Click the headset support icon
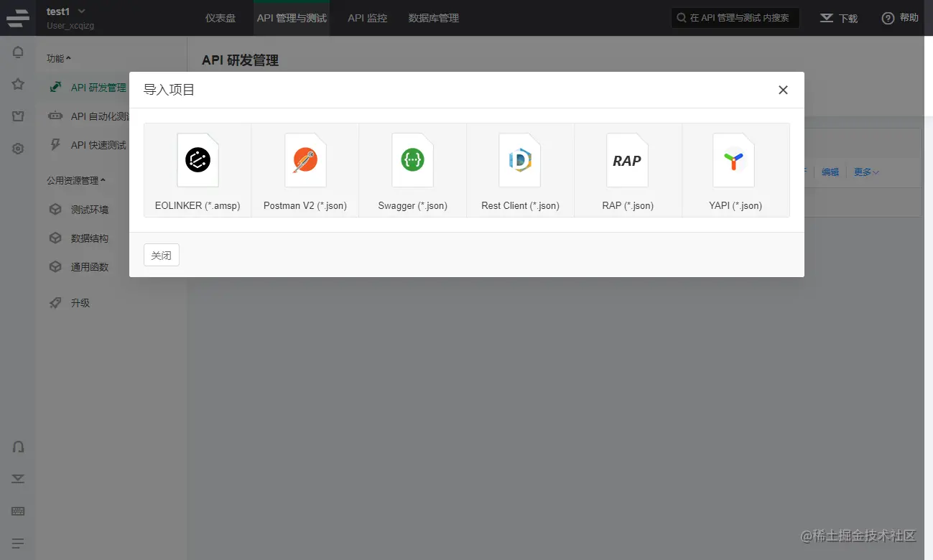The width and height of the screenshot is (933, 560). (x=18, y=447)
